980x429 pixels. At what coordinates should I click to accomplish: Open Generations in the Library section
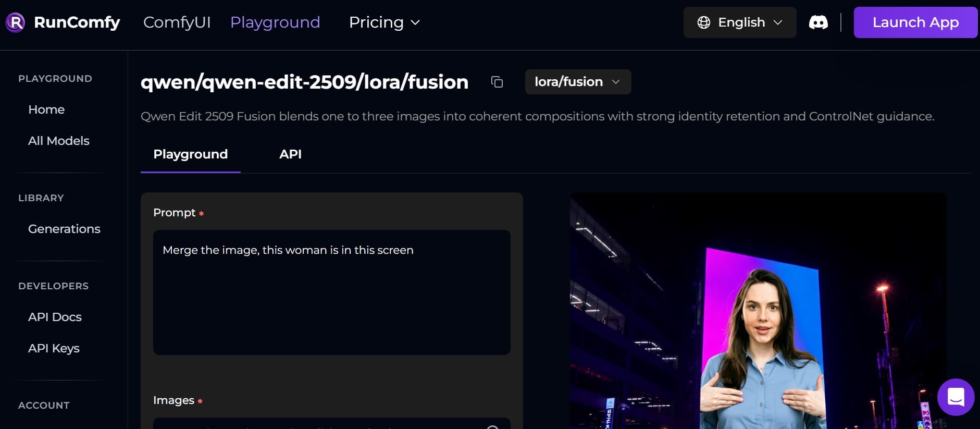[x=64, y=229]
